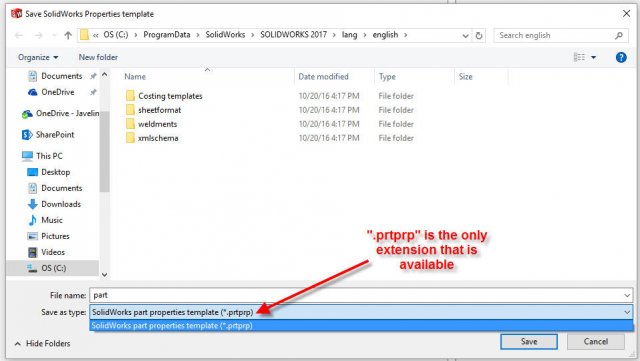The height and width of the screenshot is (361, 640).
Task: Collapse the folder pane with Hide Folders
Action: click(42, 344)
